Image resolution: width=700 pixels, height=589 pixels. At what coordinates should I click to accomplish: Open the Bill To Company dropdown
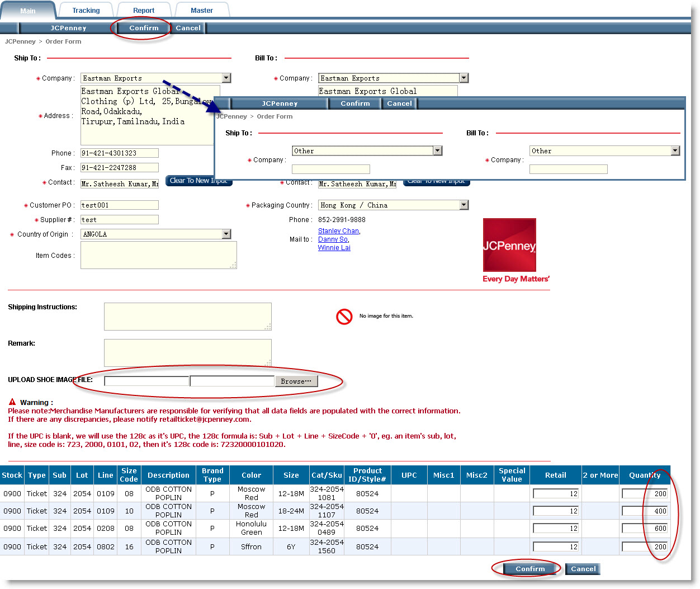pos(464,78)
